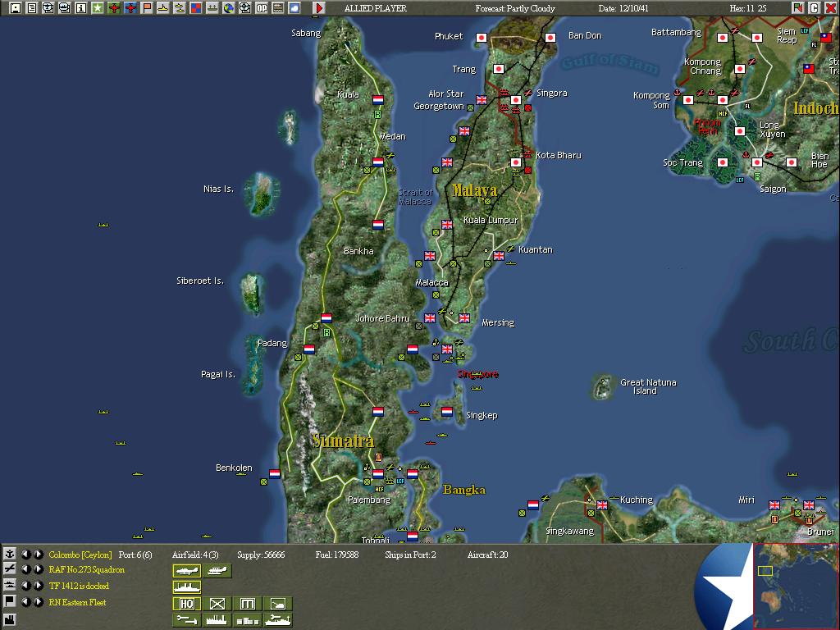Click the anchor port icon in bottom panel
The height and width of the screenshot is (630, 840).
click(x=10, y=554)
